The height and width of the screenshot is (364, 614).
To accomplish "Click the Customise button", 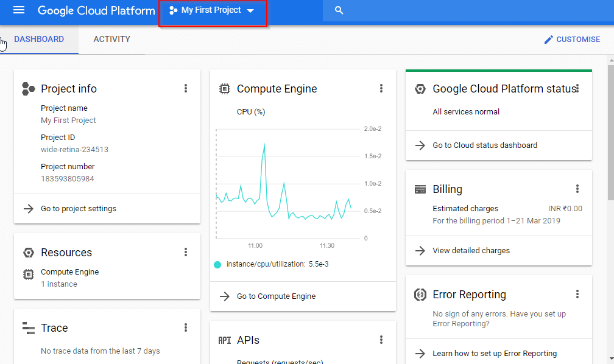I will click(572, 40).
